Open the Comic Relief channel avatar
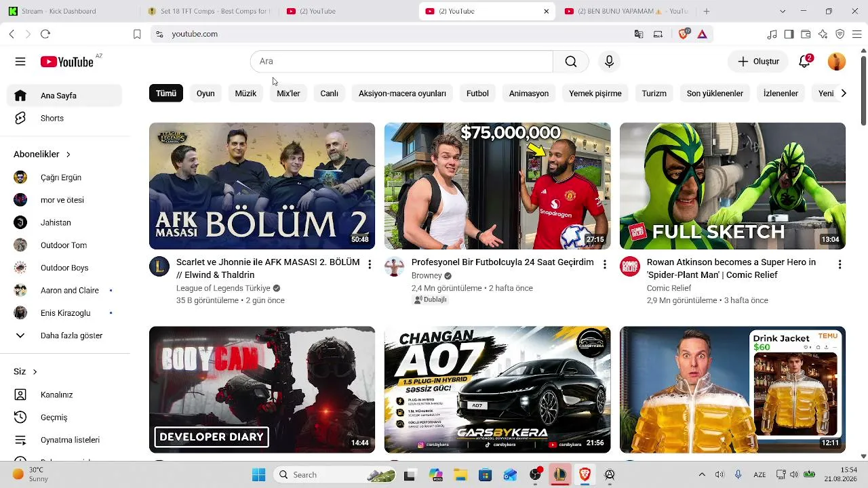The height and width of the screenshot is (488, 868). click(630, 266)
